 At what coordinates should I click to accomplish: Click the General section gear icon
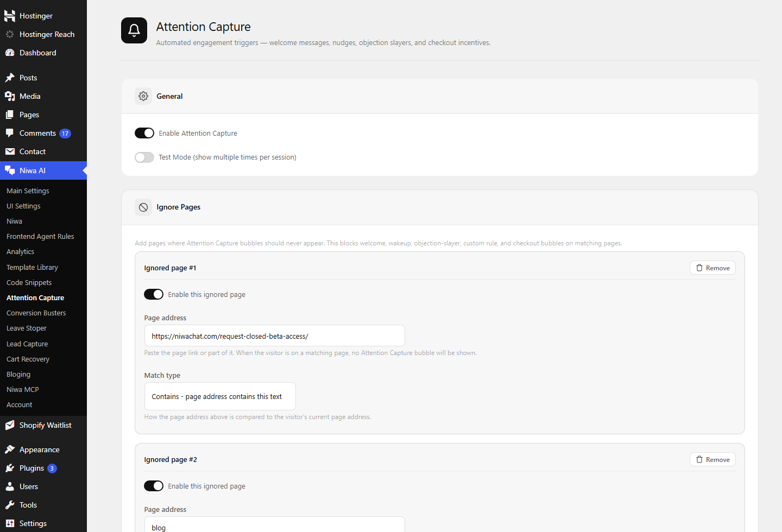coord(143,96)
